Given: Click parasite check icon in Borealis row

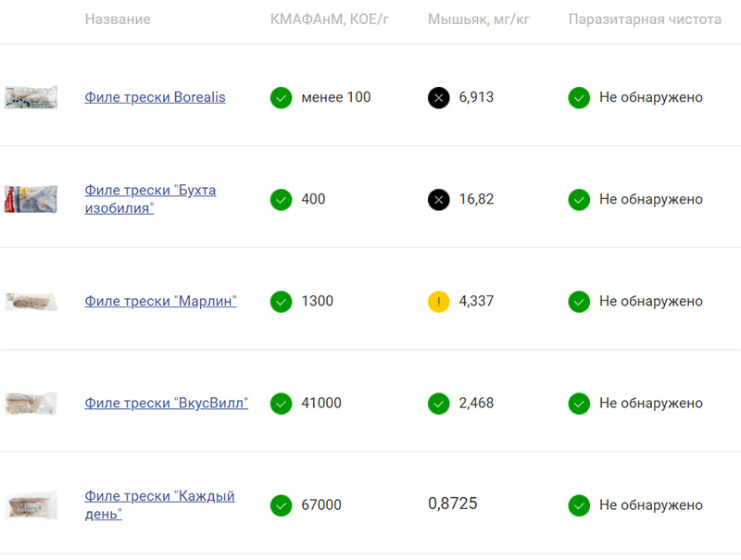Looking at the screenshot, I should [579, 97].
